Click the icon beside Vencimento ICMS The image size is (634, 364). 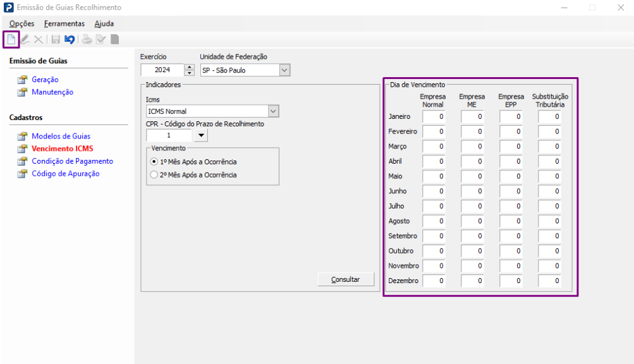coord(22,149)
